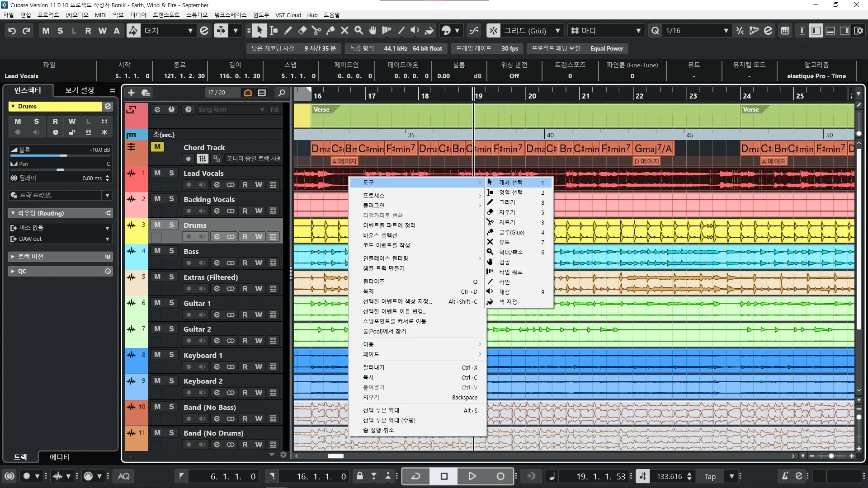Enable Read automation on Keyboard 1

pyautogui.click(x=245, y=367)
